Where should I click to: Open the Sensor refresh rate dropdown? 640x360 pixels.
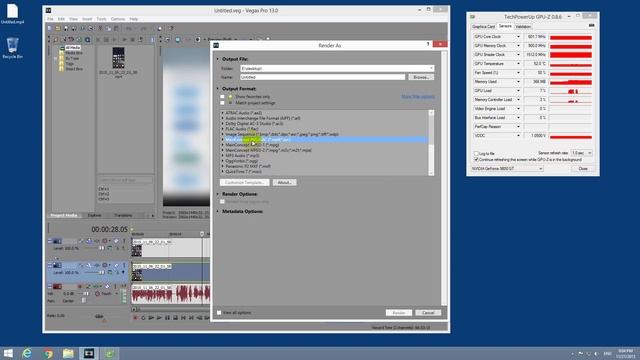(x=581, y=153)
